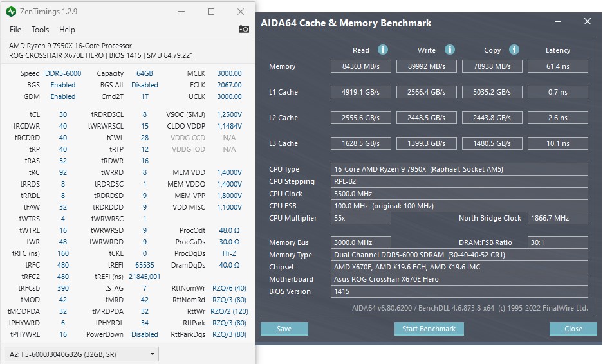
Task: Click the info icon next to Write
Action: click(450, 50)
